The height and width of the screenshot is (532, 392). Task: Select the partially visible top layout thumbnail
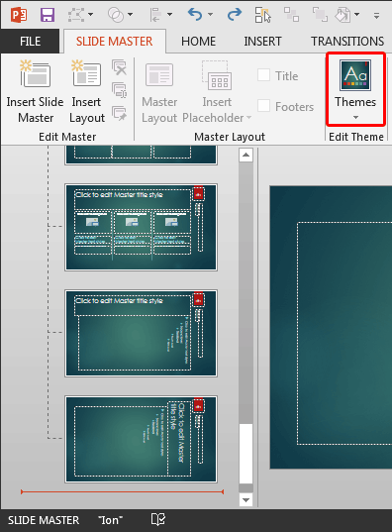click(142, 156)
